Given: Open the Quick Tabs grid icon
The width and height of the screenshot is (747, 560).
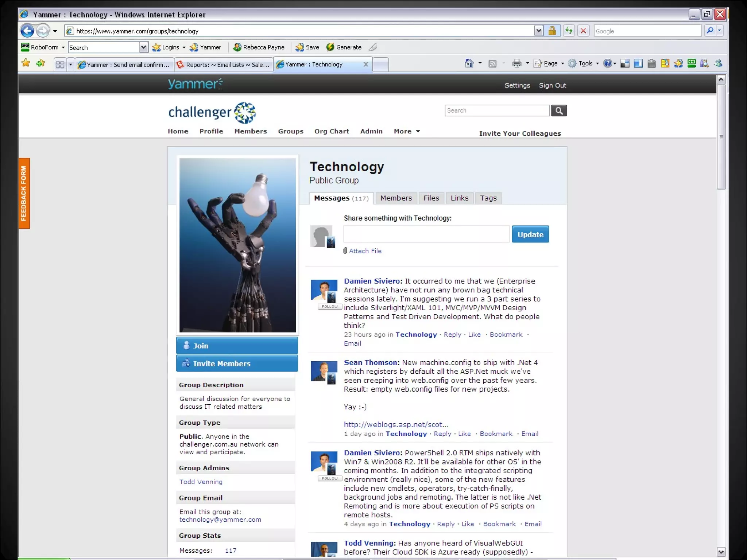Looking at the screenshot, I should tap(60, 65).
